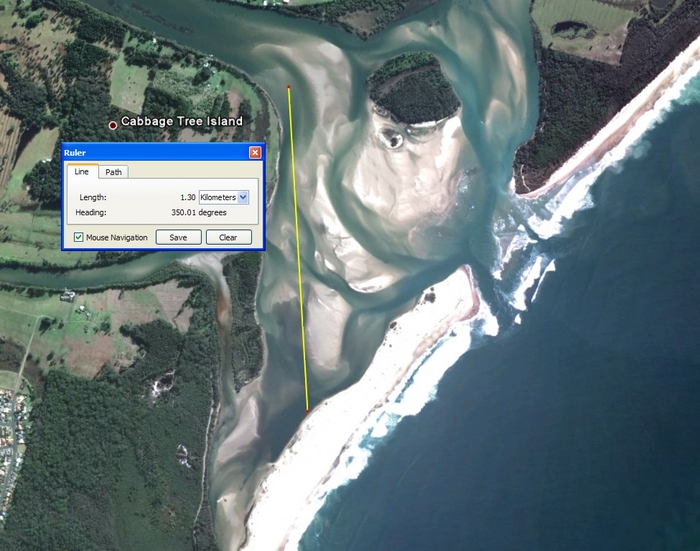Click the southern endpoint of the ruler line
The image size is (700, 551).
tap(308, 411)
